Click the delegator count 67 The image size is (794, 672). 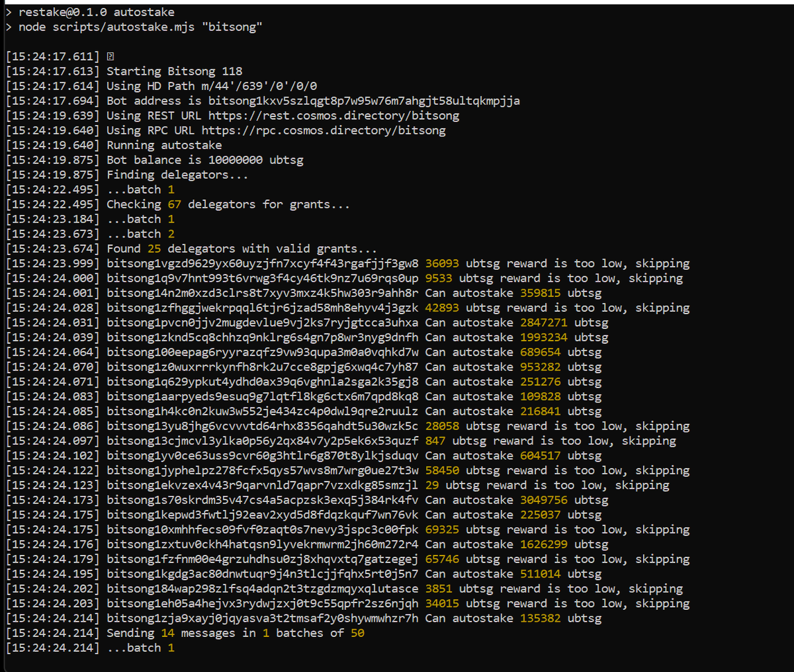(x=174, y=204)
